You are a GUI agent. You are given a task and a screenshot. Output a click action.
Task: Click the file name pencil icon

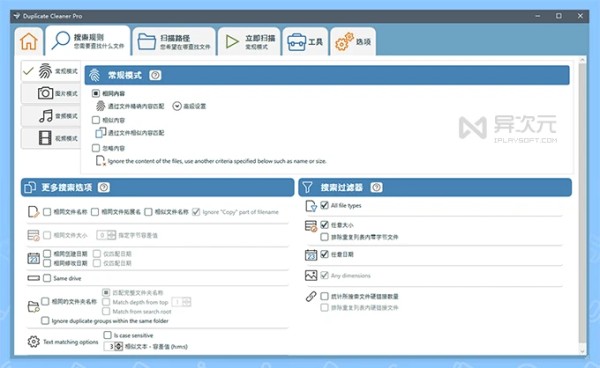pos(33,212)
